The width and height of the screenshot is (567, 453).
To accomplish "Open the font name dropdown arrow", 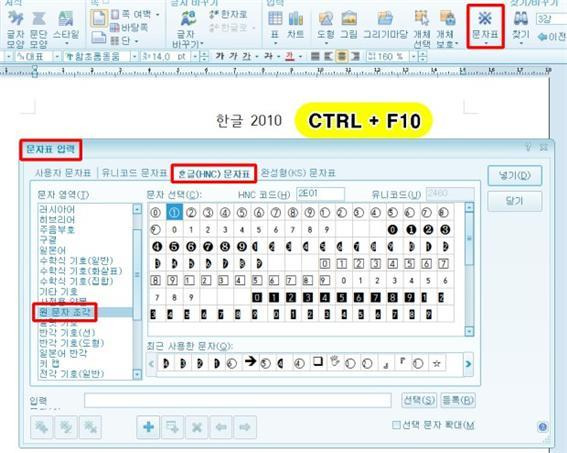I will tap(134, 57).
